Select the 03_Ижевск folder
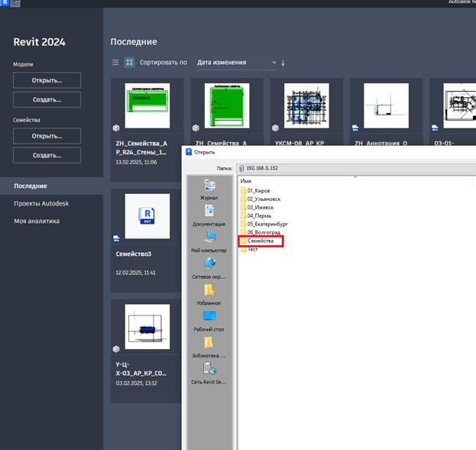 click(257, 207)
